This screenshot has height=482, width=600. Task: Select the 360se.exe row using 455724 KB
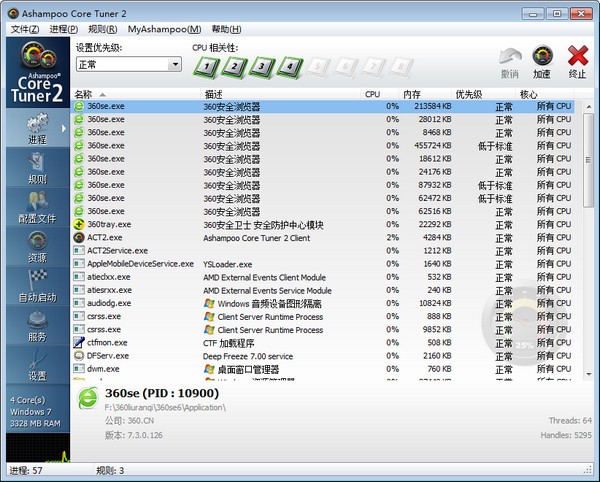[x=323, y=146]
